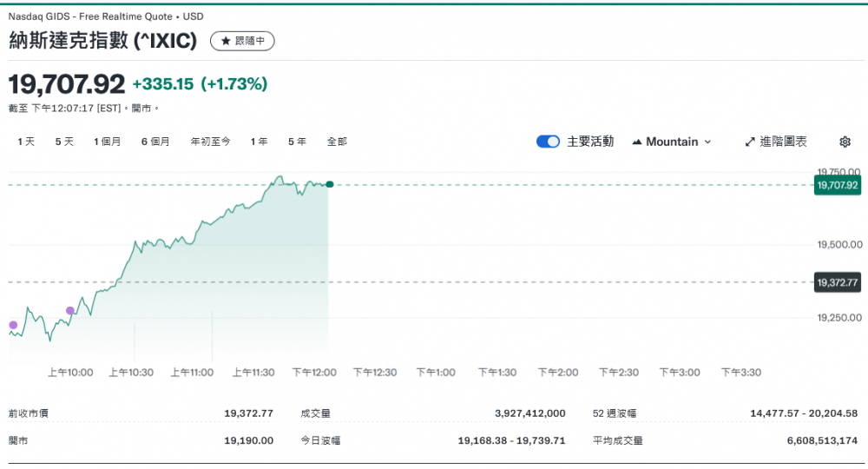The width and height of the screenshot is (868, 469).
Task: Switch to 年初至今 range
Action: [210, 142]
